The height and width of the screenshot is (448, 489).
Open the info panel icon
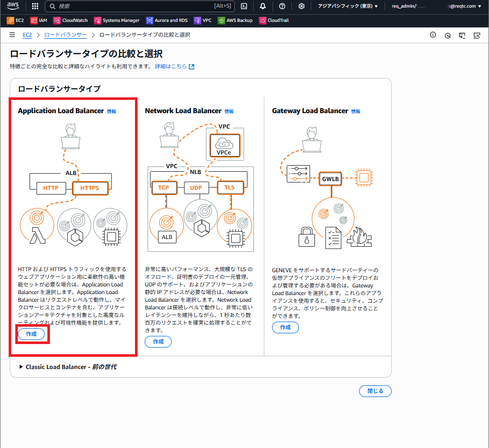coord(433,35)
